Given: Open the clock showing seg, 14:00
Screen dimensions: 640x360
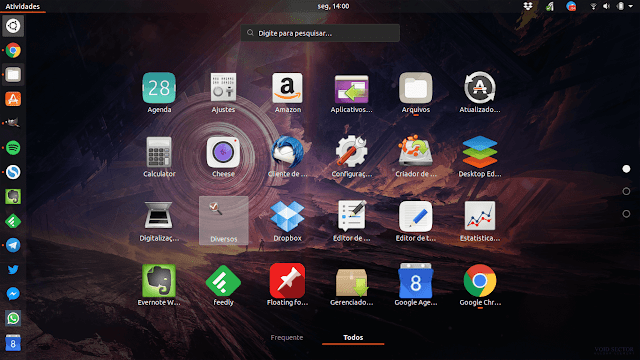Looking at the screenshot, I should click(333, 6).
